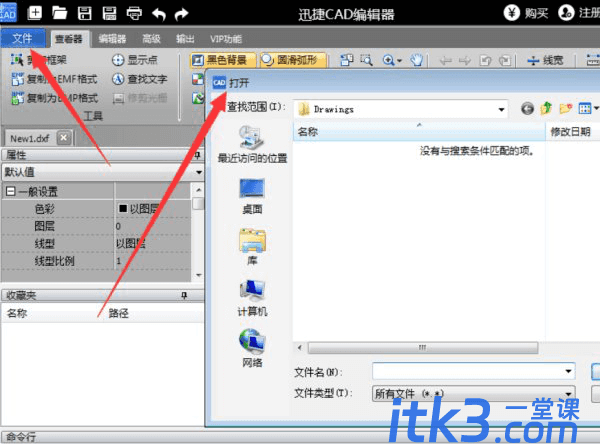Image resolution: width=600 pixels, height=444 pixels.
Task: Select the pan hand tool
Action: pos(416,60)
